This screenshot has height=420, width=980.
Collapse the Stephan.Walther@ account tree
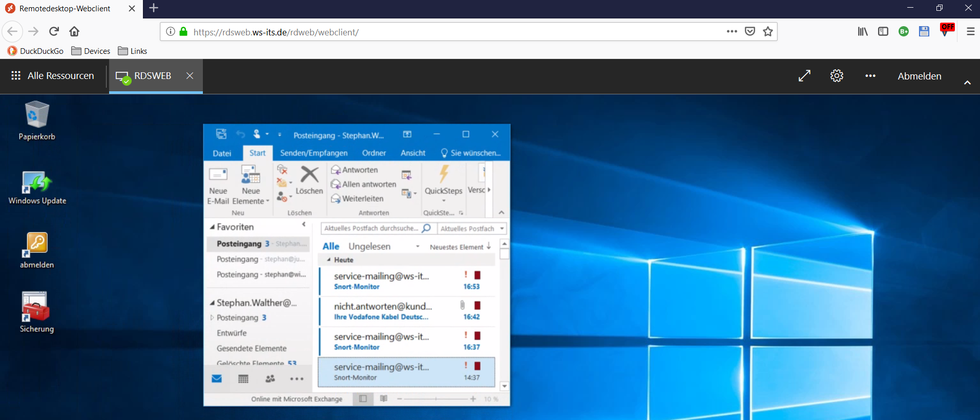pos(212,303)
